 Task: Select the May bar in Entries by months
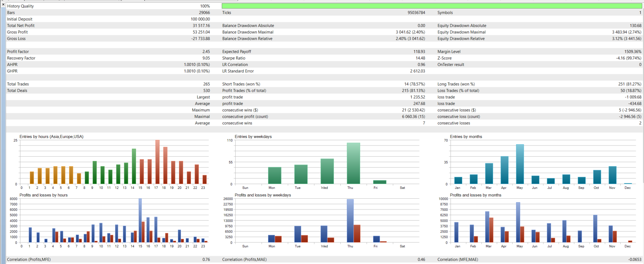pyautogui.click(x=520, y=164)
